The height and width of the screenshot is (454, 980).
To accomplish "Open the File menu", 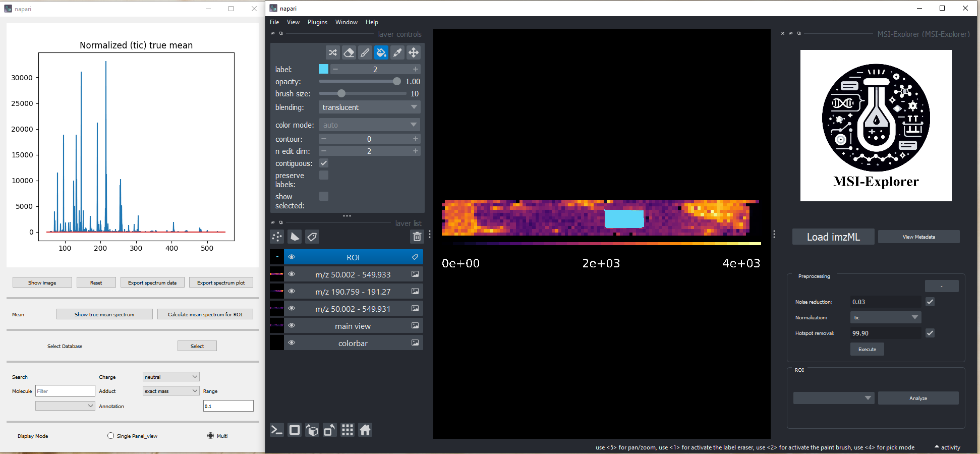I will [274, 22].
